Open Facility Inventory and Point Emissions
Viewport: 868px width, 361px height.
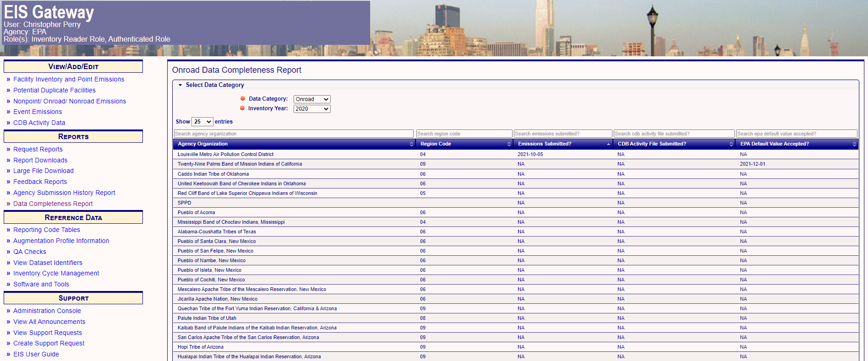tap(69, 79)
